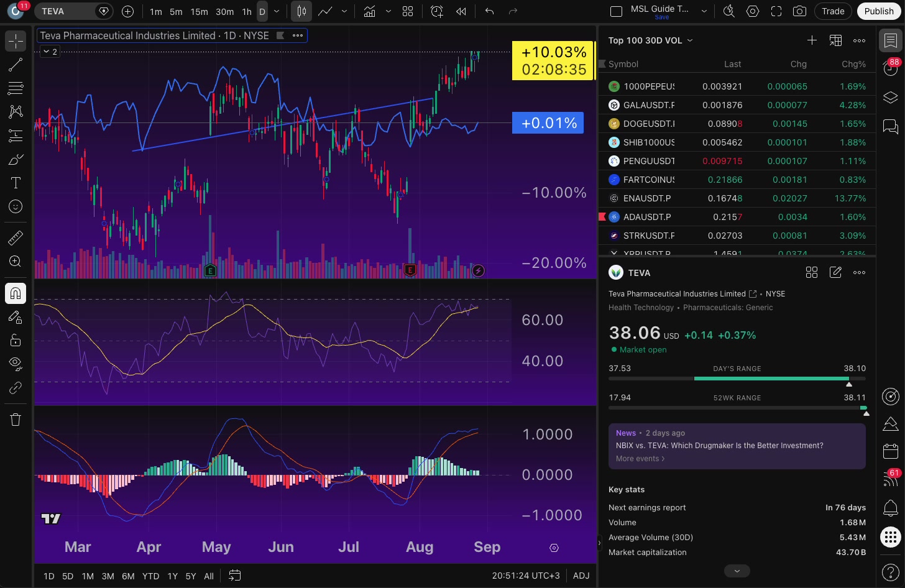Click the Trade button
Viewport: 905px width, 588px height.
pyautogui.click(x=833, y=11)
